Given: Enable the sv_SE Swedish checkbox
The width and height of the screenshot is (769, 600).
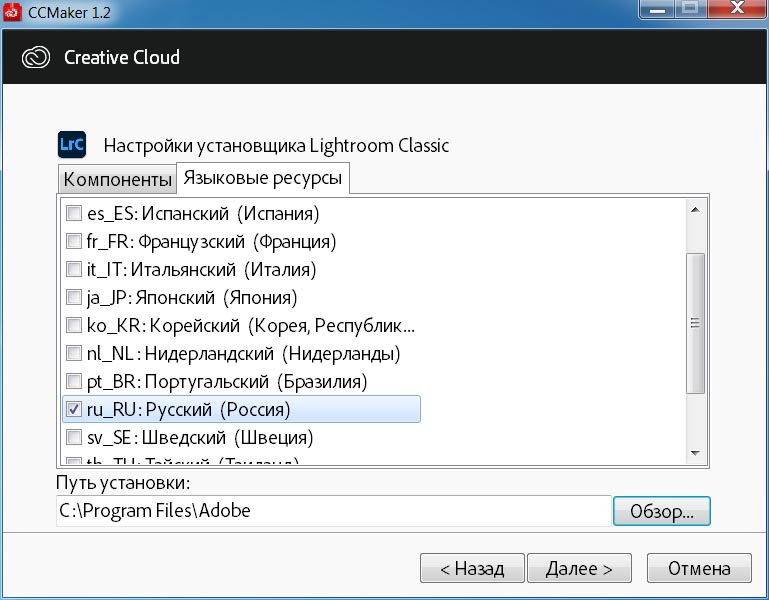Looking at the screenshot, I should (74, 437).
